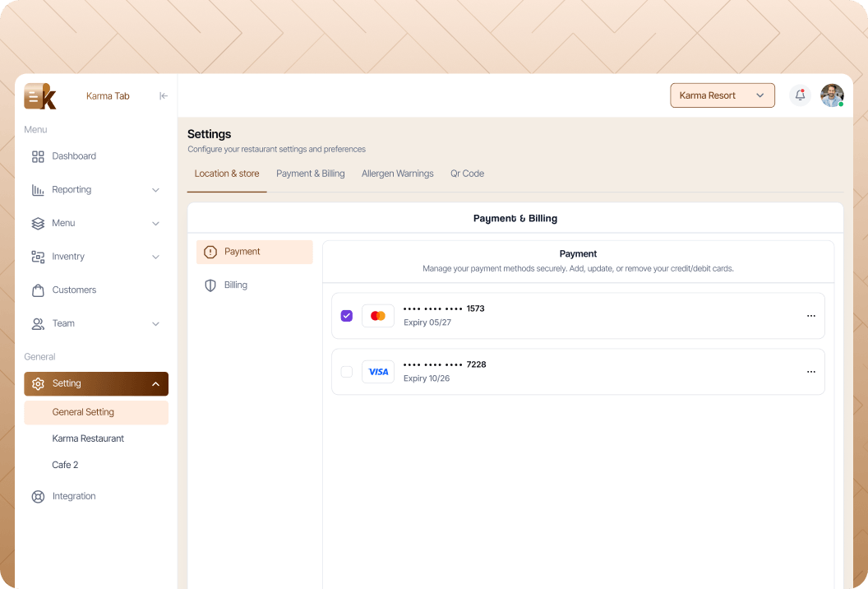Switch to Allergen Warnings tab
868x589 pixels.
pyautogui.click(x=398, y=174)
